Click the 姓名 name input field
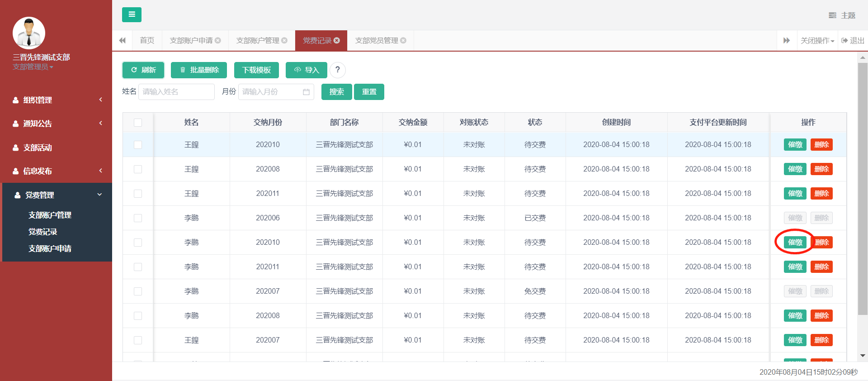The image size is (868, 381). [176, 92]
